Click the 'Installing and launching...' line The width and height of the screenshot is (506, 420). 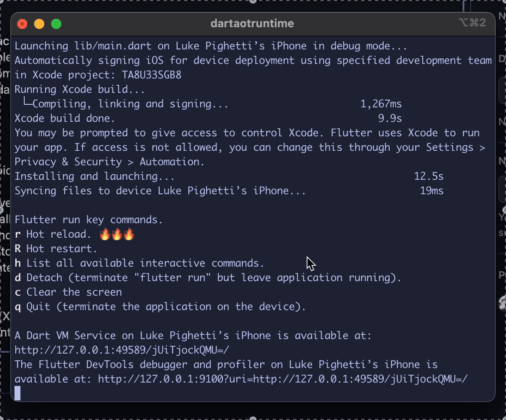pos(94,176)
